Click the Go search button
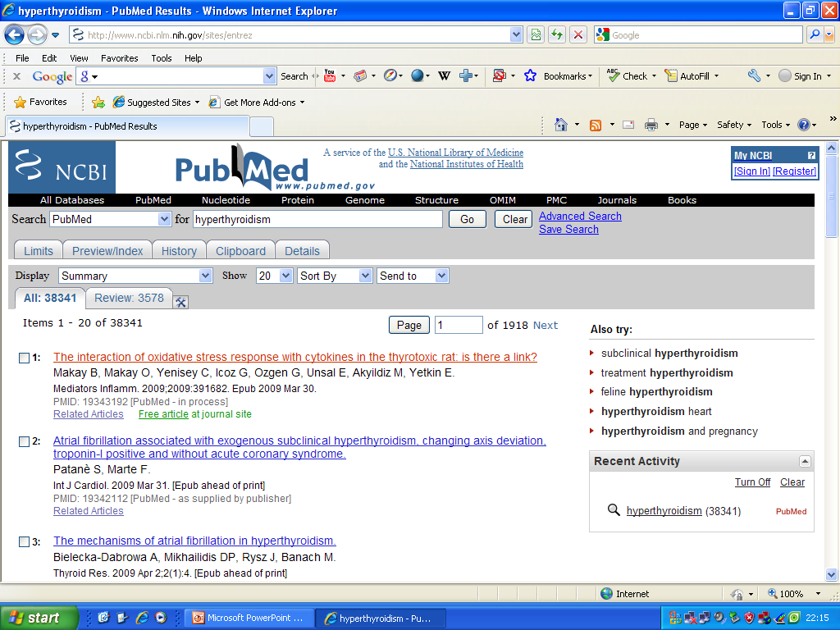Screen dimensions: 840x630 pos(467,219)
